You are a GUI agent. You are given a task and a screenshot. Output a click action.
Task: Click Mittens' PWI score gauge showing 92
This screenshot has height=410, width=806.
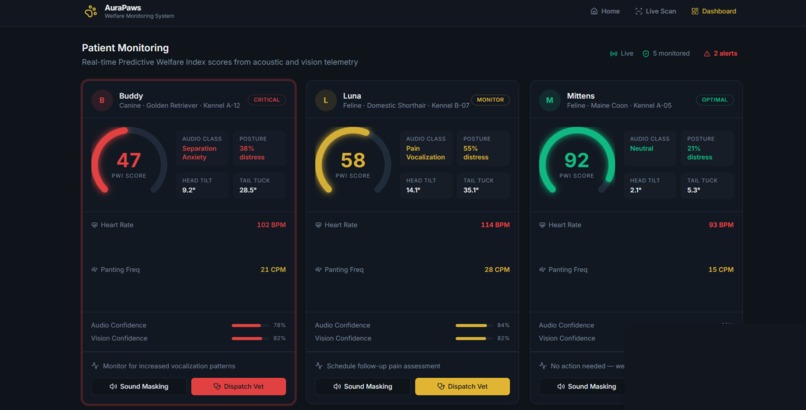[x=577, y=162]
